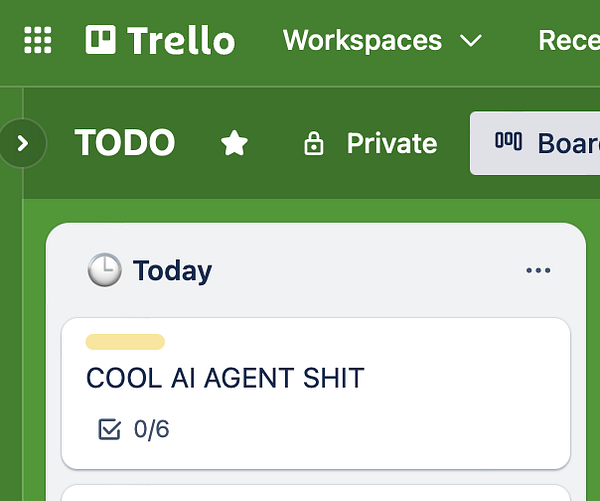Switch to the Board view tab
Image resolution: width=600 pixels, height=501 pixels.
pos(545,143)
